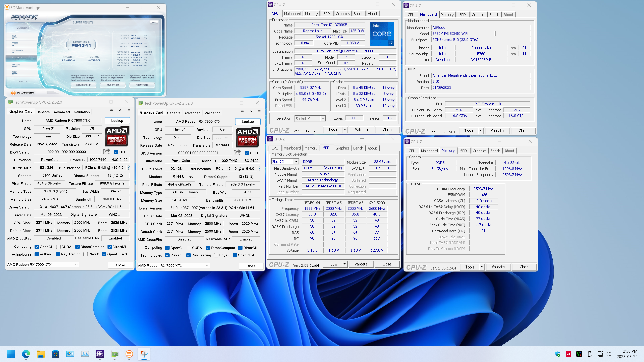Toggle CUDA checkbox in left GPU-Z window
Viewport: 644px width, 362px height.
tap(58, 247)
